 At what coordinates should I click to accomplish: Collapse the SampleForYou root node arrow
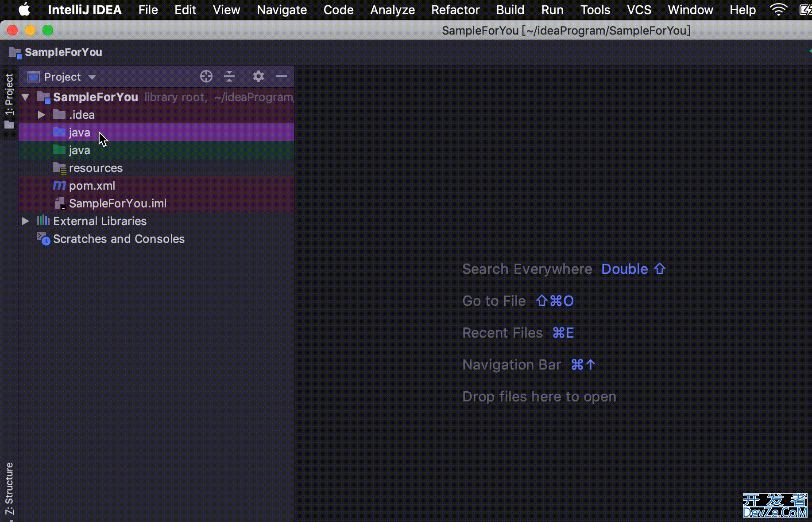pyautogui.click(x=26, y=97)
